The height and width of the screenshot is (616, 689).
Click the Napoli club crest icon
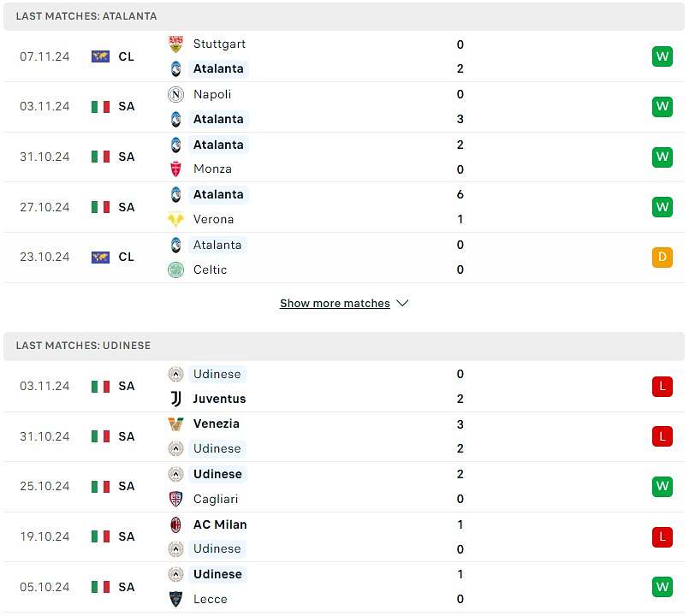[175, 94]
